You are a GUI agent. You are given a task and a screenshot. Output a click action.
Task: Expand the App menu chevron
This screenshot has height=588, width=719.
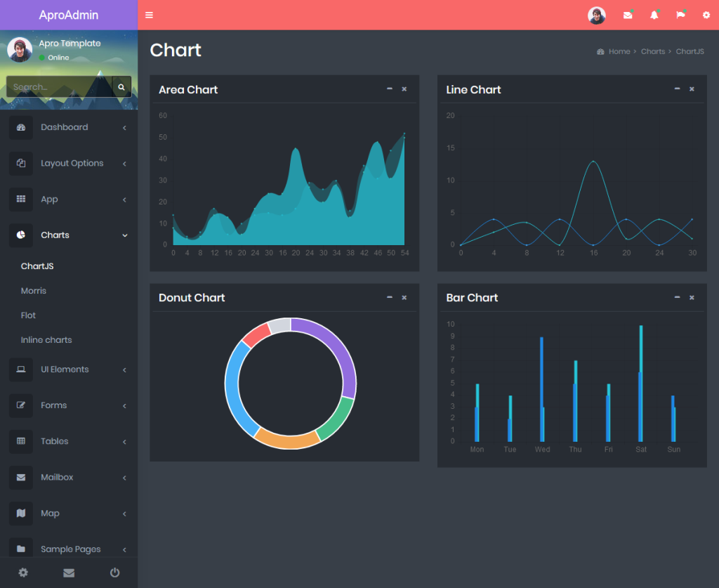[x=124, y=200]
